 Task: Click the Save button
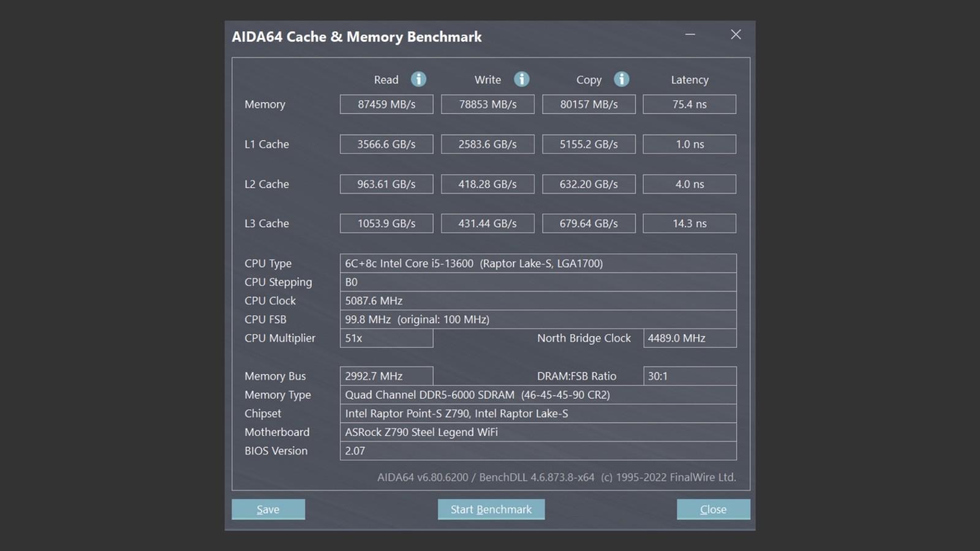coord(268,509)
